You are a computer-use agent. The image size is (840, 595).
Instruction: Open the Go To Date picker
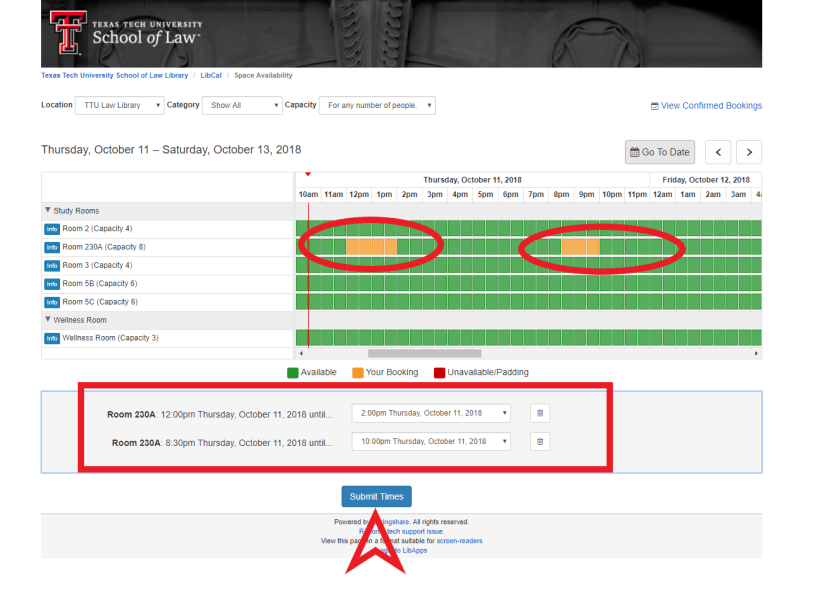[660, 152]
